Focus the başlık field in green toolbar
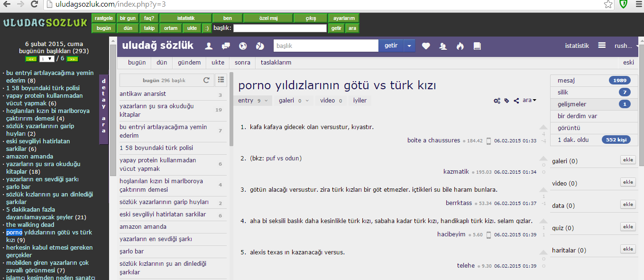Screen dimensions: 644x280 coord(280,28)
